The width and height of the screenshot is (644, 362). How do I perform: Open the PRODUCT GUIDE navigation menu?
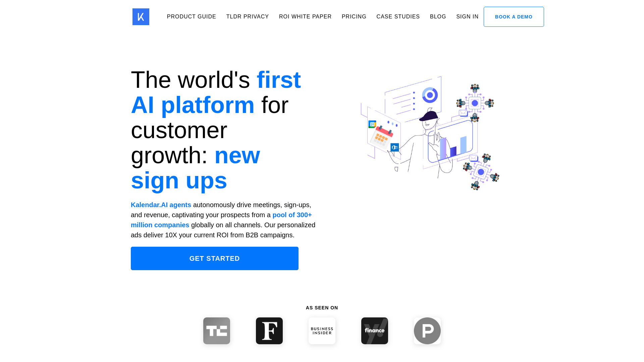[192, 16]
